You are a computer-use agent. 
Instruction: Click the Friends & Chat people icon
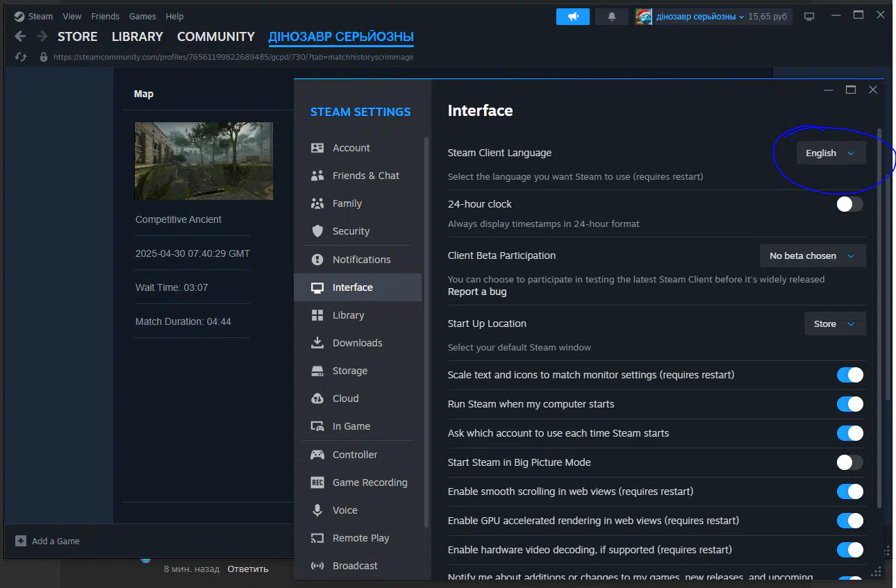pyautogui.click(x=317, y=176)
